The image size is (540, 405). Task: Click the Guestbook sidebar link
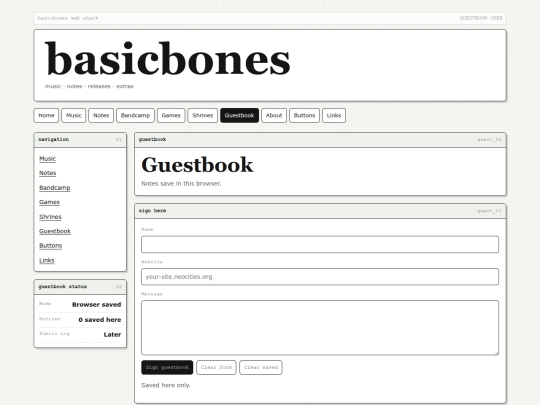pos(55,231)
